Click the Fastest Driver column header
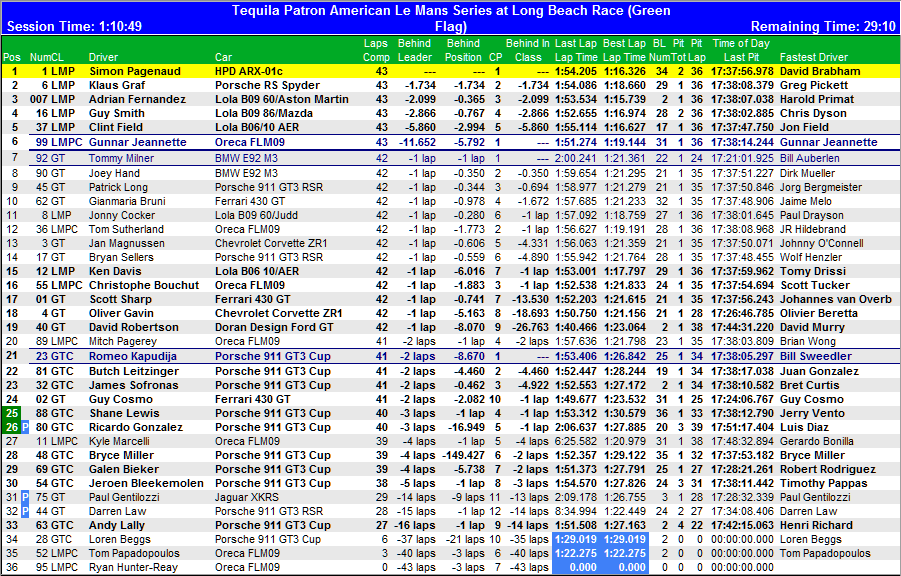 [x=813, y=57]
